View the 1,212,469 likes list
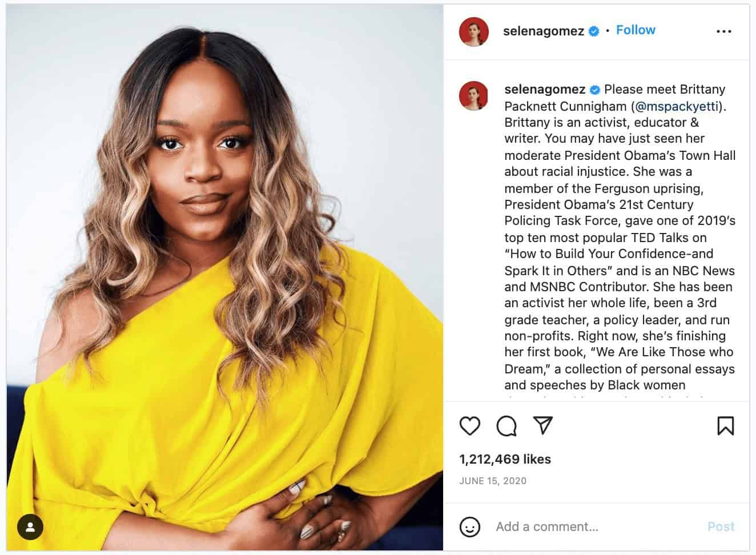 (x=505, y=459)
